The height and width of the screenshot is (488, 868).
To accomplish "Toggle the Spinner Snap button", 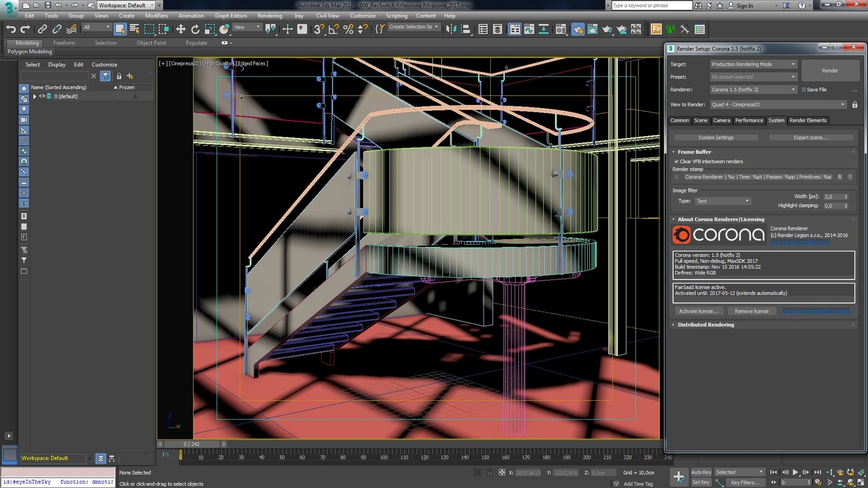I will pos(363,29).
